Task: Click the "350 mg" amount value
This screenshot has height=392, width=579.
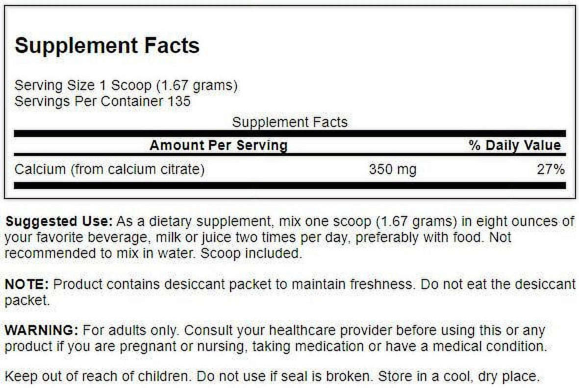Action: (392, 170)
